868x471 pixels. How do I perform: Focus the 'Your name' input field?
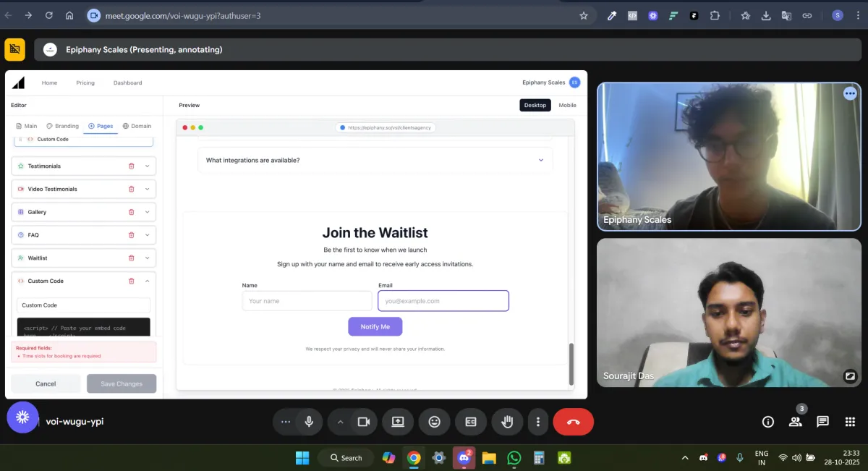point(307,301)
